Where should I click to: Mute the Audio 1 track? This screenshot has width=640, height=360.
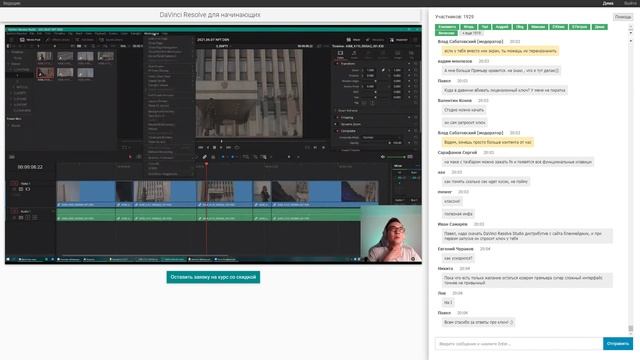[35, 218]
